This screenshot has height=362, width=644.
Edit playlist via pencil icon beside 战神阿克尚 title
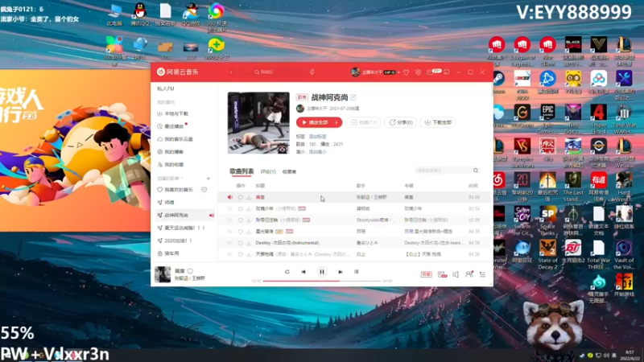click(353, 97)
